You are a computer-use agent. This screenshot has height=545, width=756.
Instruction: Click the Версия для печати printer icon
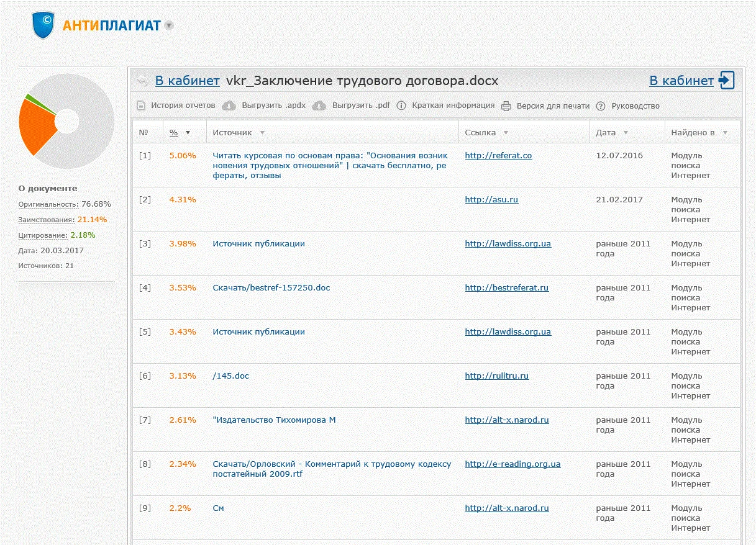[x=506, y=106]
